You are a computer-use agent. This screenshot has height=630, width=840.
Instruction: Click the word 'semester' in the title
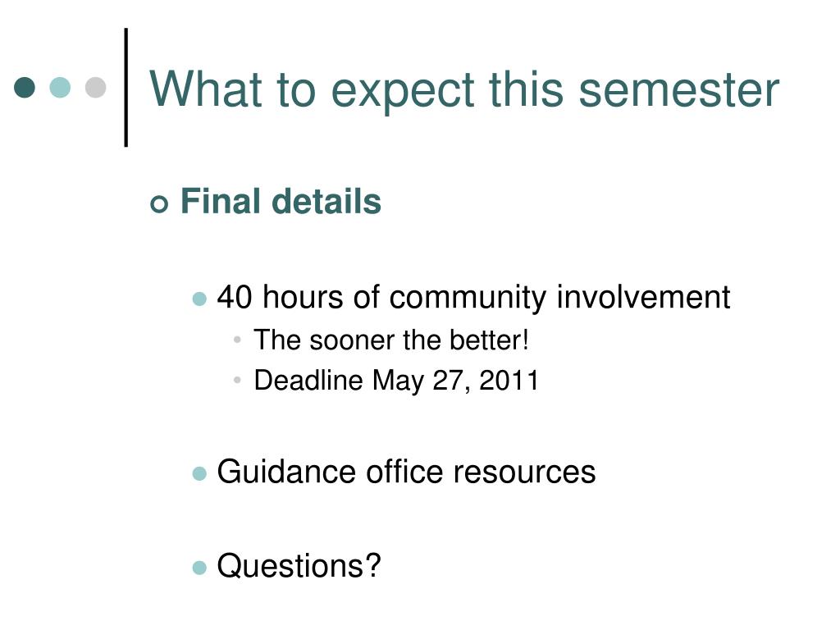click(x=679, y=90)
